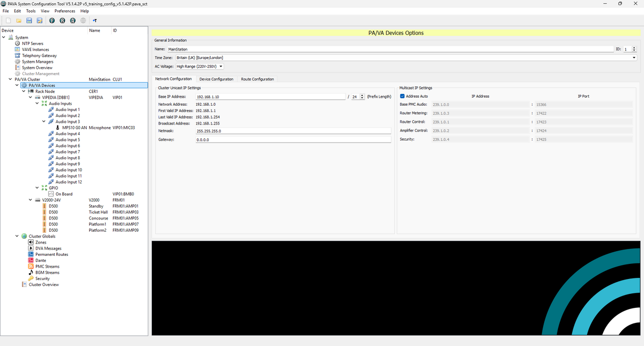This screenshot has height=346, width=644.
Task: Click the Gateway input field
Action: [293, 139]
